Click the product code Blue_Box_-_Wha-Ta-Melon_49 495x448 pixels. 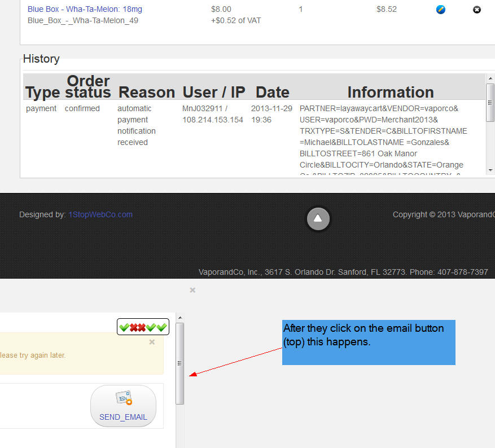83,20
